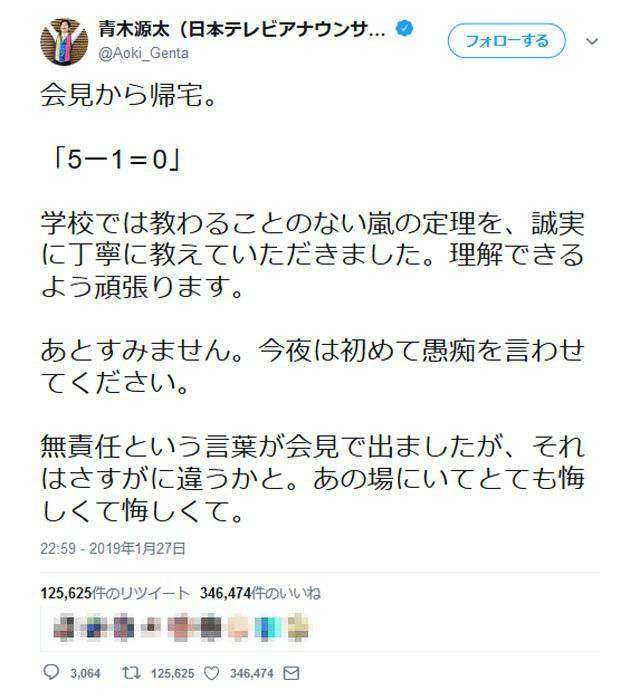Click the reply count 3,064
Screen dimensions: 640x700
point(85,673)
